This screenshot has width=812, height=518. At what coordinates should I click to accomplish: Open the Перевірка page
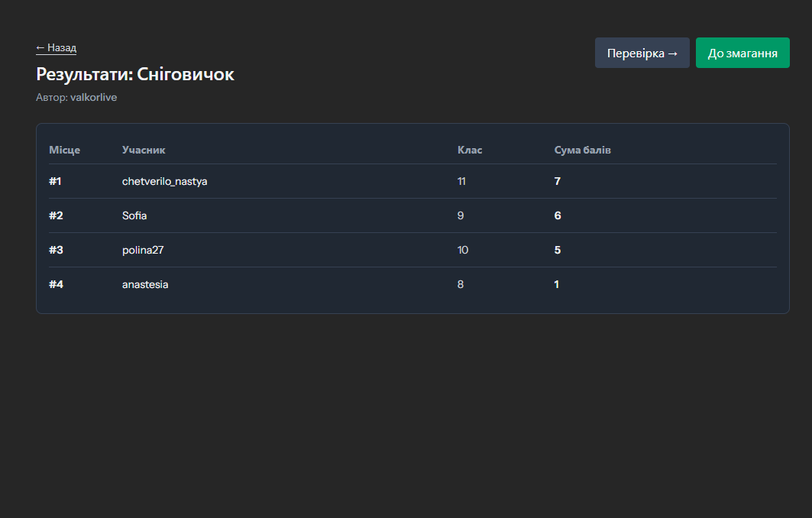point(642,53)
